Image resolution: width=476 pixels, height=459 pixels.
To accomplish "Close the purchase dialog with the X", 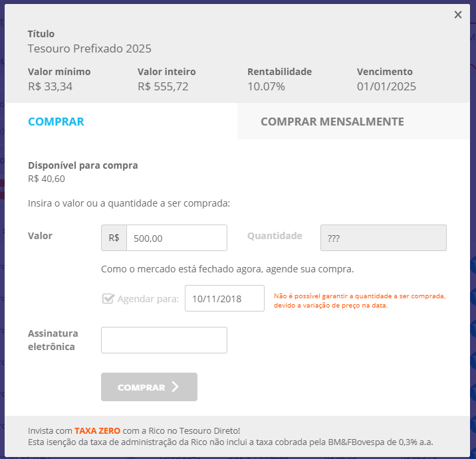I will click(458, 15).
